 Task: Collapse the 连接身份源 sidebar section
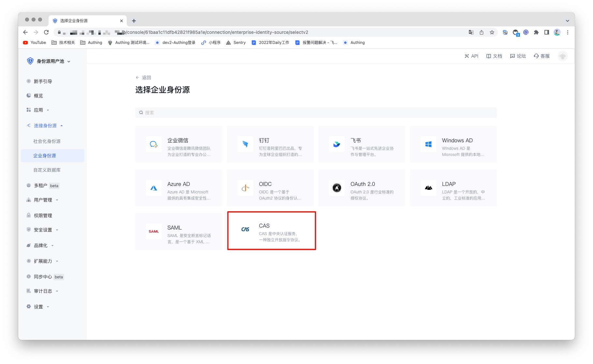(45, 125)
